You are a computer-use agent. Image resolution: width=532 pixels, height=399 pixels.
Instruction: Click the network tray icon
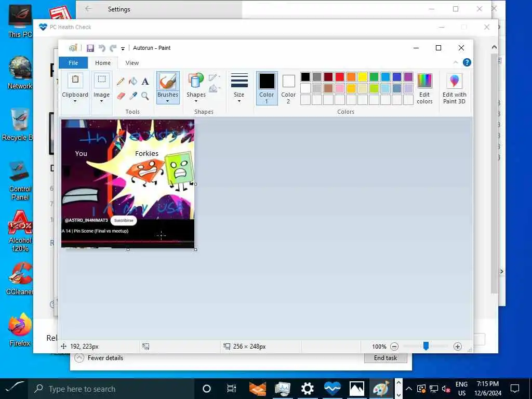(434, 389)
